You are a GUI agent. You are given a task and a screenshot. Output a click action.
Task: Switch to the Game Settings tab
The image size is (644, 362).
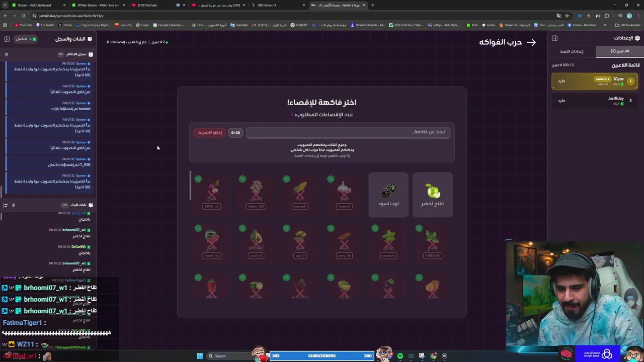(x=572, y=51)
